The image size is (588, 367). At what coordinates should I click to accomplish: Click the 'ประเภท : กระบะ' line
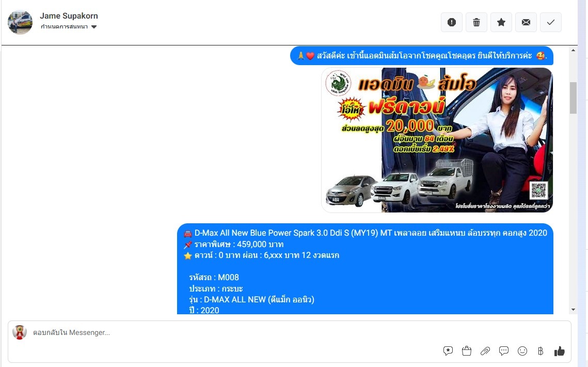coord(216,288)
